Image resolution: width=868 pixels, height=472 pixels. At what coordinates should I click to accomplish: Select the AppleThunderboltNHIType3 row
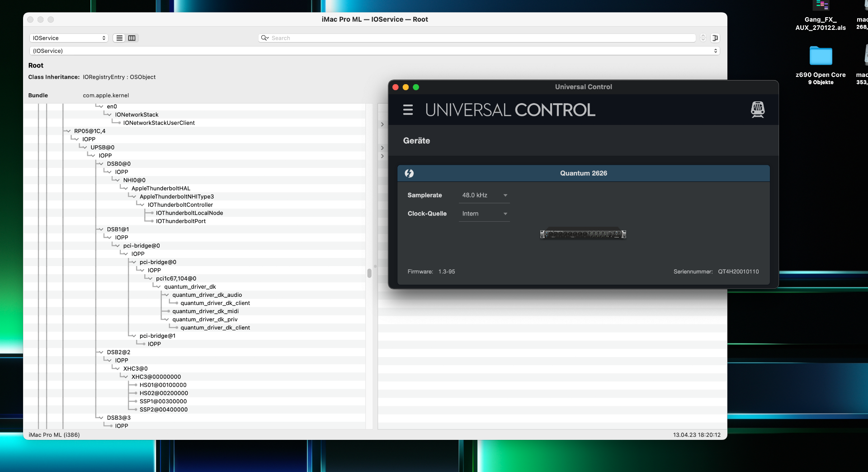(x=177, y=197)
